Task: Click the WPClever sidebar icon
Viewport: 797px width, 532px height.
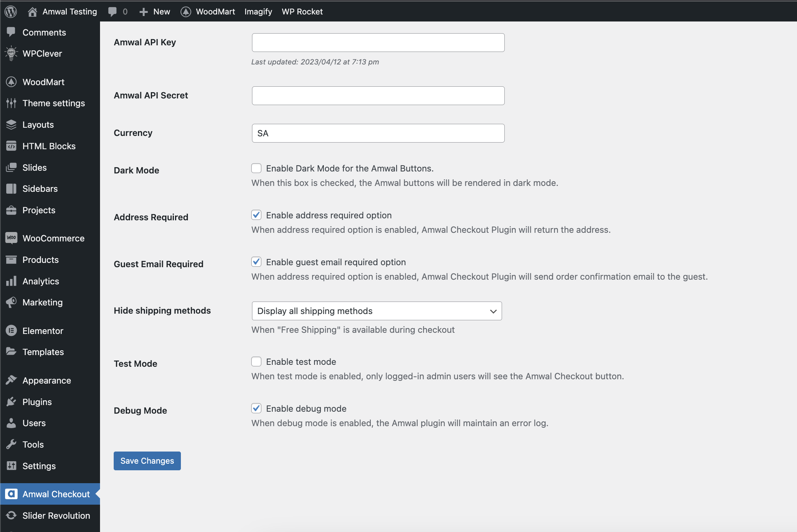Action: (x=11, y=54)
